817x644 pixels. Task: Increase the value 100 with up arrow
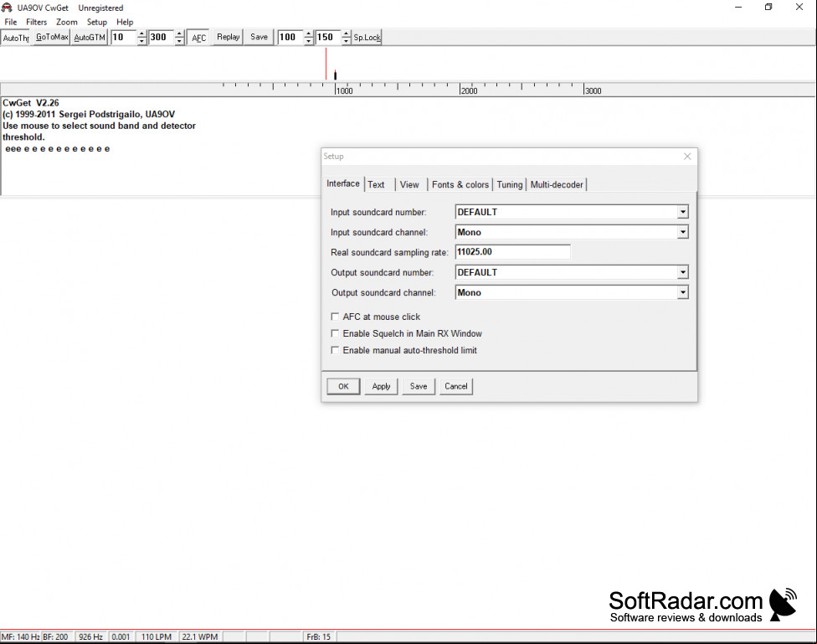(x=309, y=33)
